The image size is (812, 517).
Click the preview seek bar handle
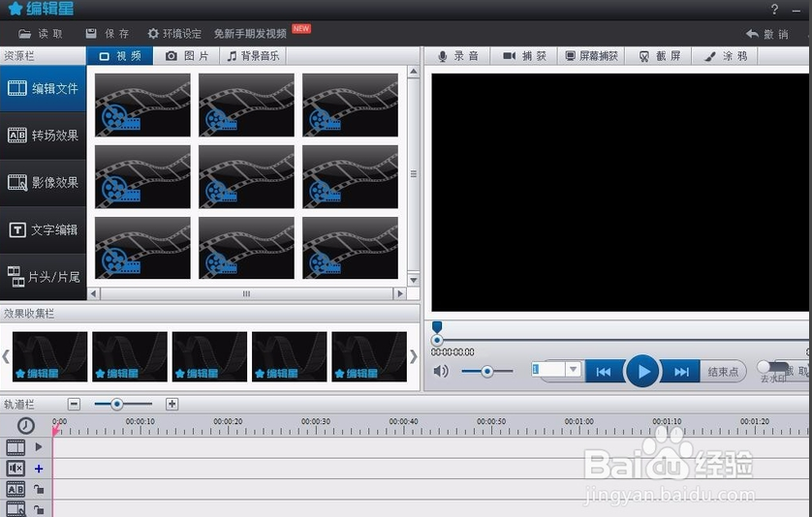click(x=437, y=340)
